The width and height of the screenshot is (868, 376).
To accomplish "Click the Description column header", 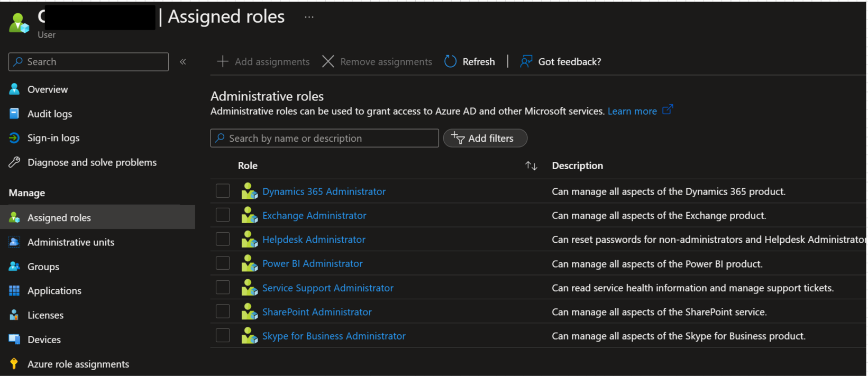I will point(577,166).
